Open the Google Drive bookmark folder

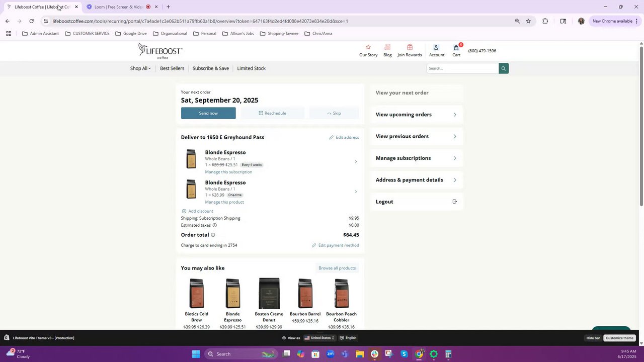[x=131, y=34]
